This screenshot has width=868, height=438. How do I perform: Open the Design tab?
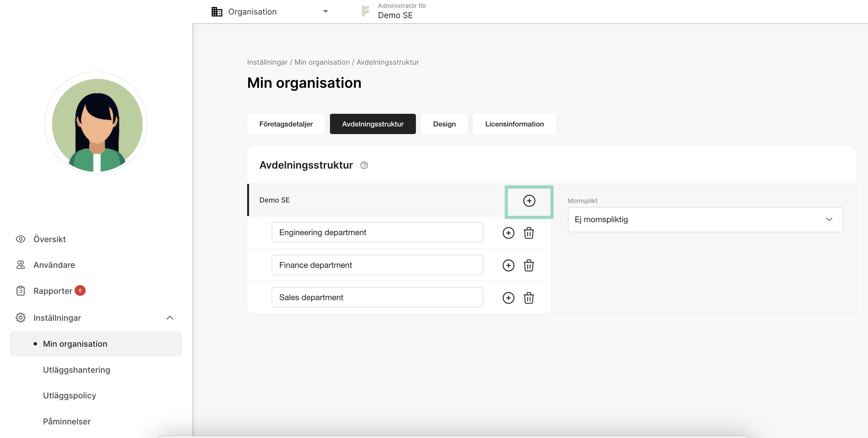444,124
